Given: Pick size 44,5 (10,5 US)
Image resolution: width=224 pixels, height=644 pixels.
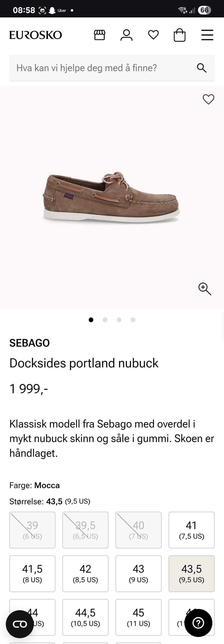Looking at the screenshot, I should tap(85, 617).
